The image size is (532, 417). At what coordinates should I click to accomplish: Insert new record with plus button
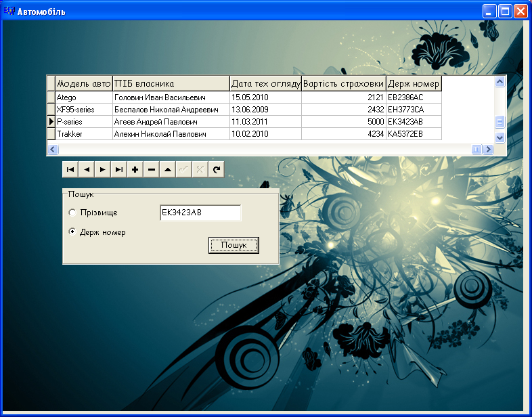(x=135, y=170)
